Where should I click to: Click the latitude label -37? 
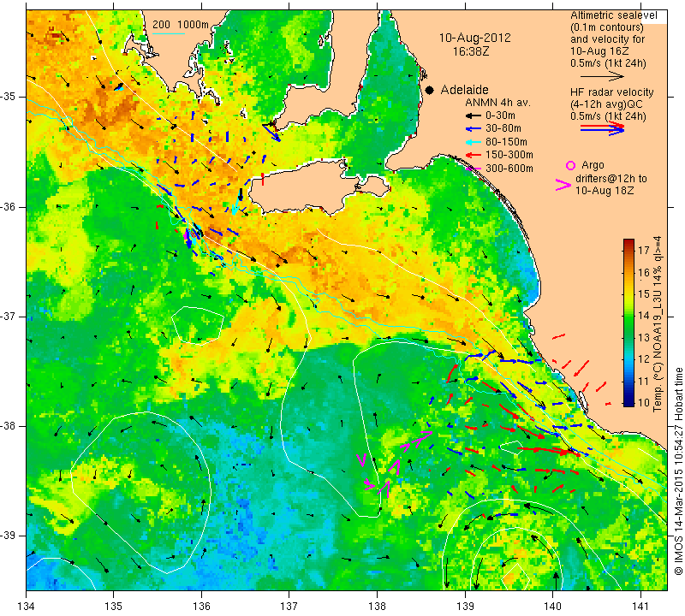pos(9,316)
